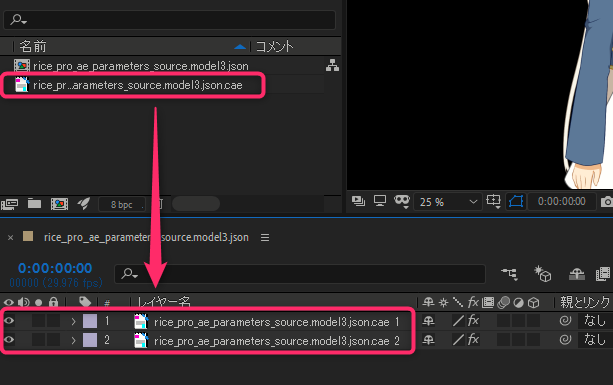
Task: Select the rice_pro_ae_parameters_source.model3.json timeline tab
Action: (146, 237)
